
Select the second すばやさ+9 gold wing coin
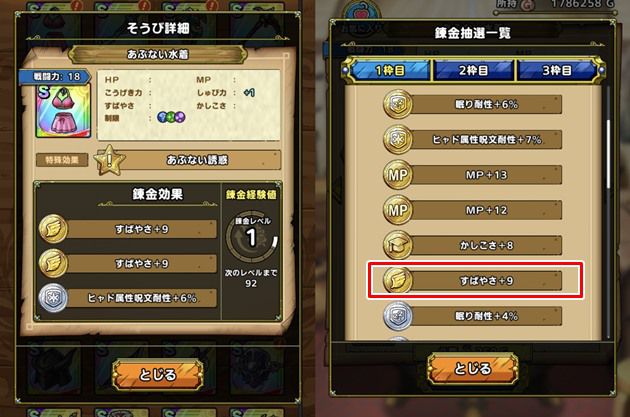pos(53,264)
